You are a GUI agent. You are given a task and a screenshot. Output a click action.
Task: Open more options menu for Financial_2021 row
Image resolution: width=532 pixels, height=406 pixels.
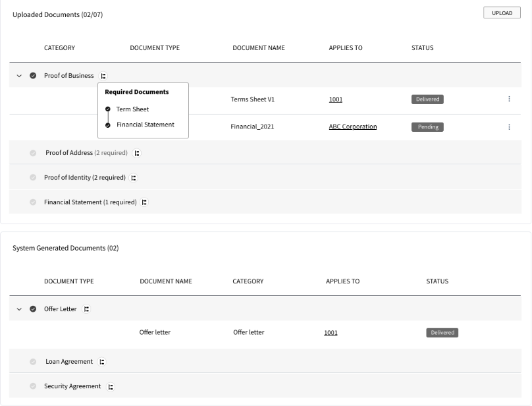coord(509,127)
